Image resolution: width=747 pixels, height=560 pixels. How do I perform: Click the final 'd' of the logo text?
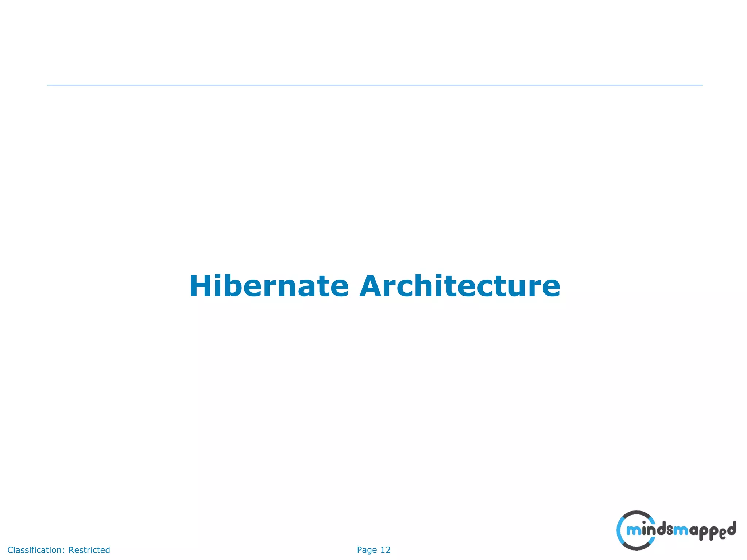(731, 529)
